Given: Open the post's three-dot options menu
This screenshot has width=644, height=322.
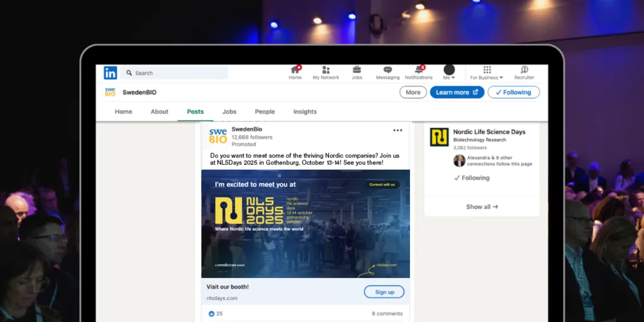Looking at the screenshot, I should click(x=397, y=130).
